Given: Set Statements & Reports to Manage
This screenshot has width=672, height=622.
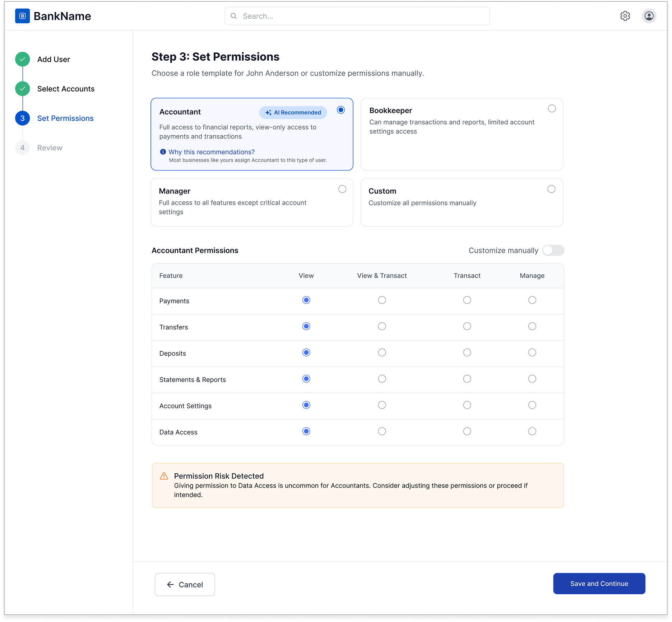Looking at the screenshot, I should (532, 379).
